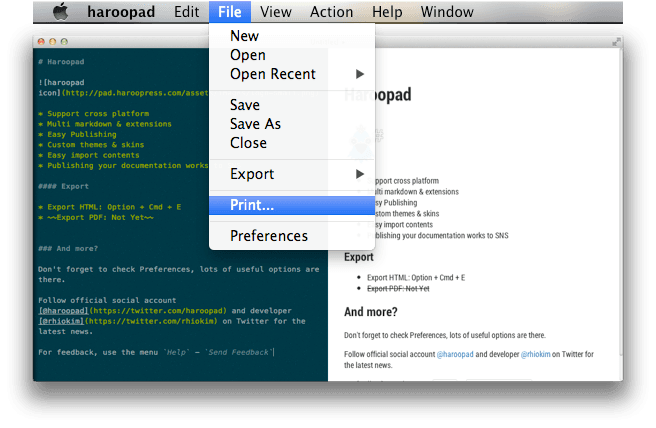The height and width of the screenshot is (428, 656).
Task: Open Preferences from the File menu
Action: [x=269, y=236]
